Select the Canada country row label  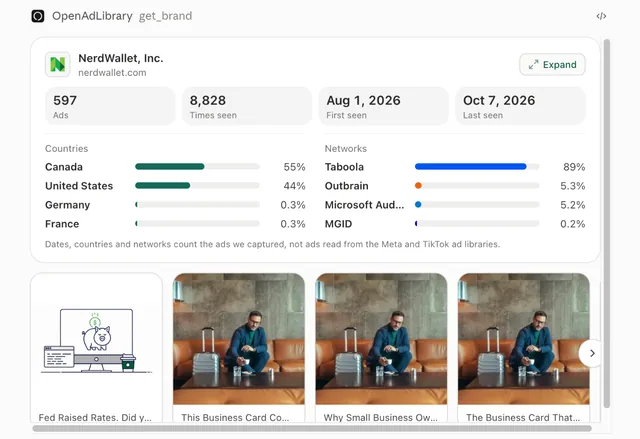point(64,167)
